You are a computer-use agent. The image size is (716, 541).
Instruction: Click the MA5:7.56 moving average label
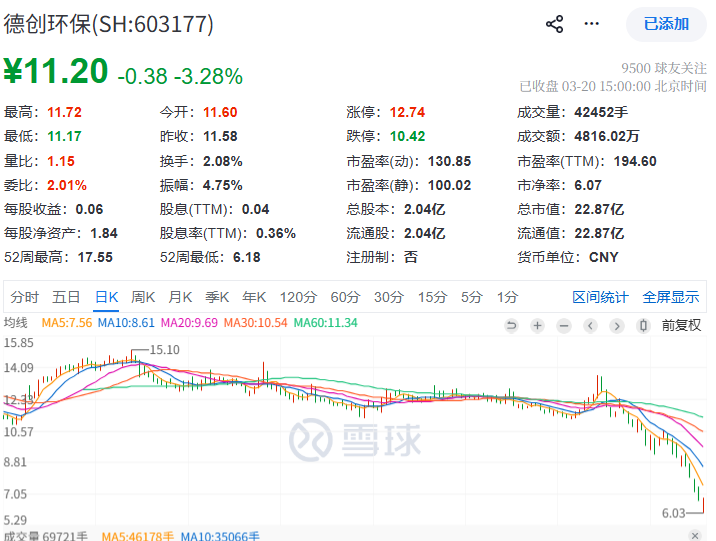[x=67, y=323]
